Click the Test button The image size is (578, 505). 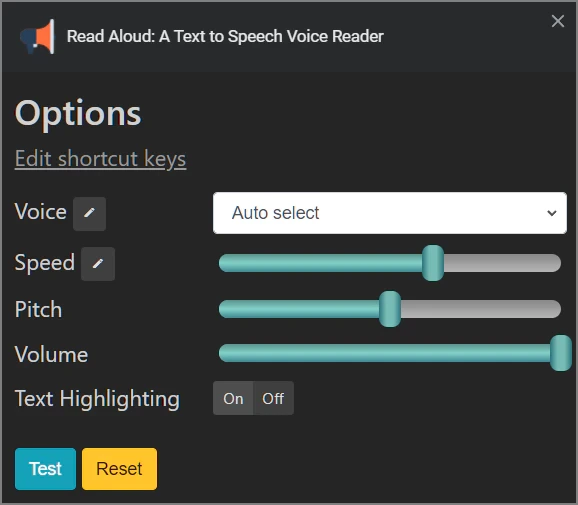pos(45,469)
